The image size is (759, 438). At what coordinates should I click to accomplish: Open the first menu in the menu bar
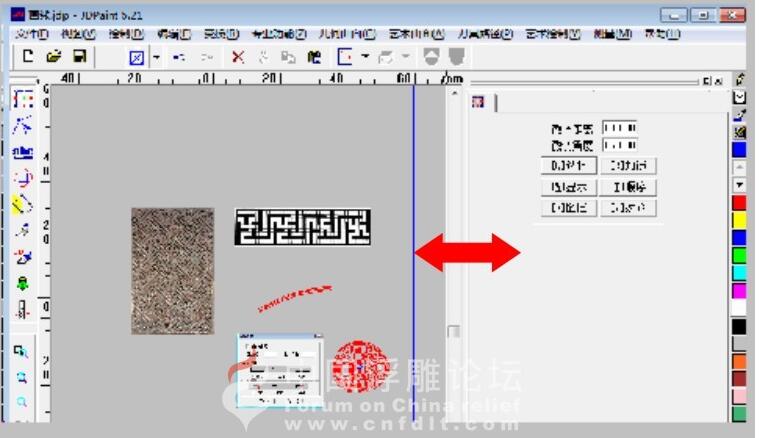click(x=32, y=33)
